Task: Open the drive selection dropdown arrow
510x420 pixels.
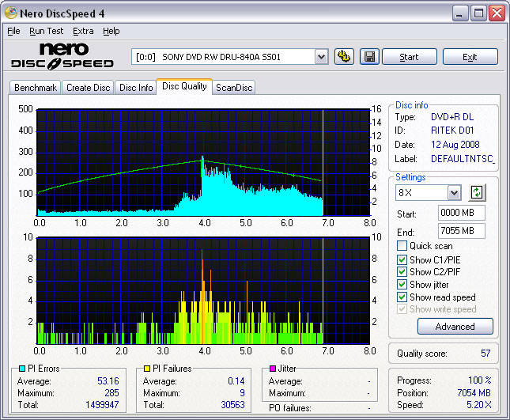Action: (x=321, y=57)
